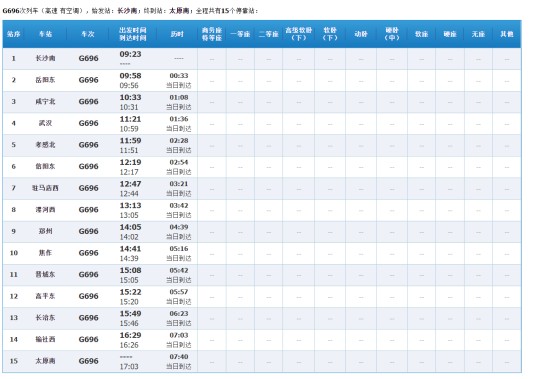
Task: Click the 出发时间 到达时间 column header
Action: [133, 34]
